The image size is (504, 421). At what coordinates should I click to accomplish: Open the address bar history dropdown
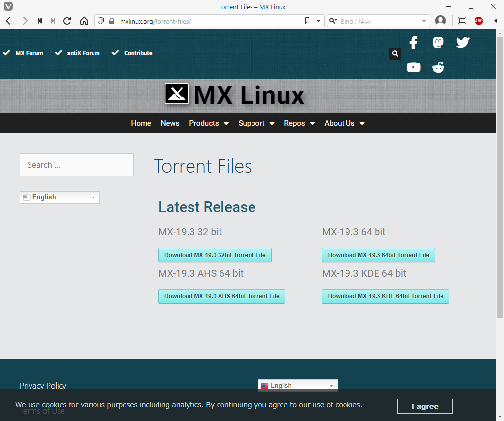click(318, 21)
